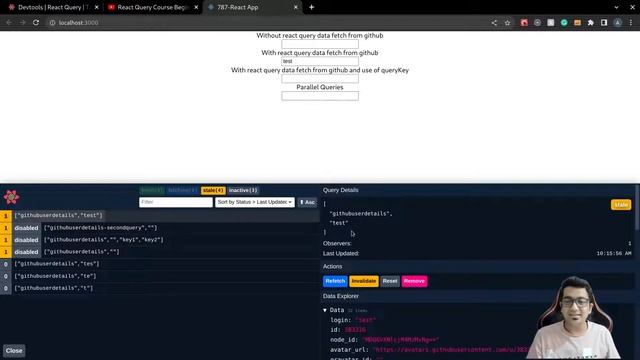Toggle the stale(4) status filter
The height and width of the screenshot is (360, 640).
(x=213, y=190)
